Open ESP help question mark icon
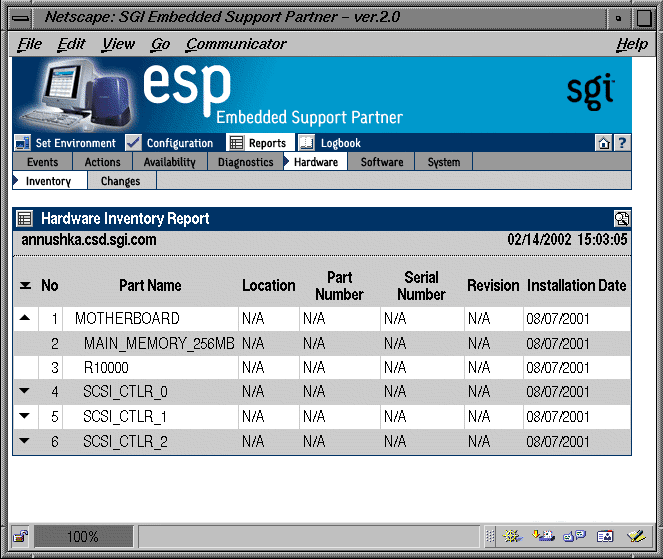The image size is (663, 559). (622, 143)
